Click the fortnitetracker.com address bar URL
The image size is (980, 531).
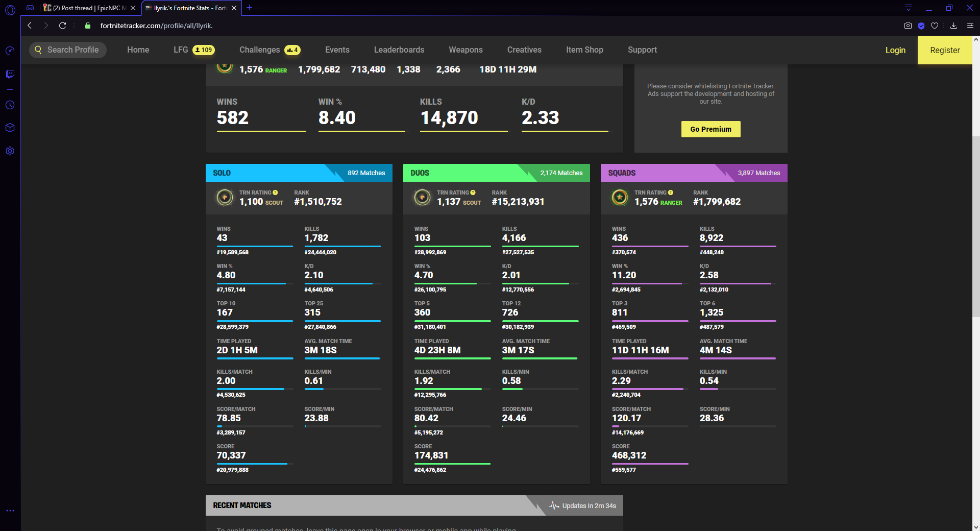[x=156, y=26]
